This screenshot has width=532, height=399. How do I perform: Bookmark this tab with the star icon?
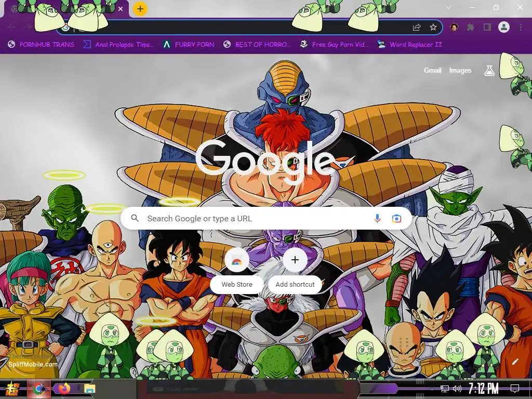433,28
